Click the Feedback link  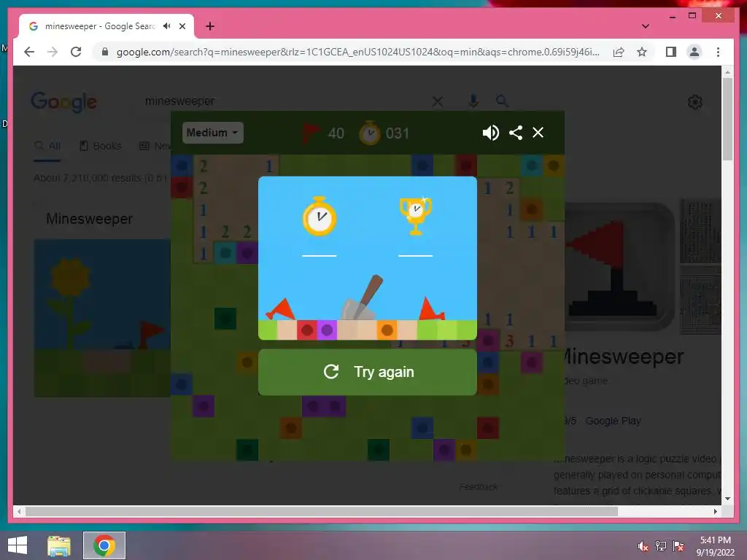pyautogui.click(x=478, y=486)
